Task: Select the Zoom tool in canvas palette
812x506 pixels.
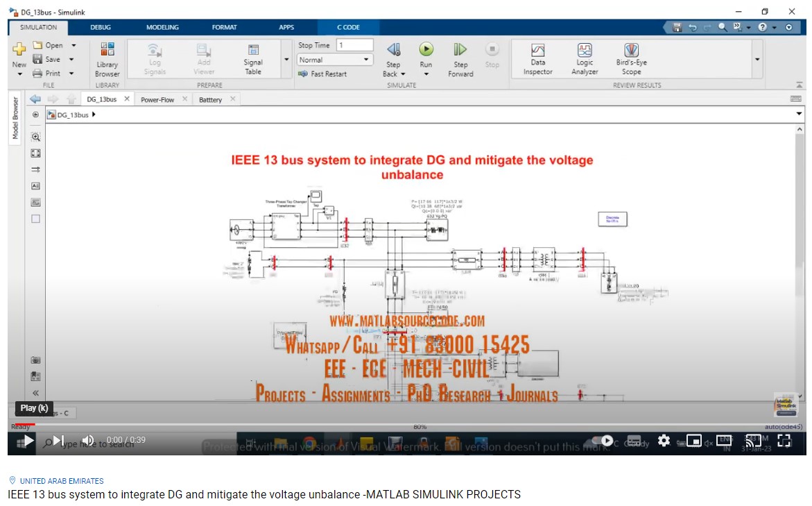Action: point(36,137)
